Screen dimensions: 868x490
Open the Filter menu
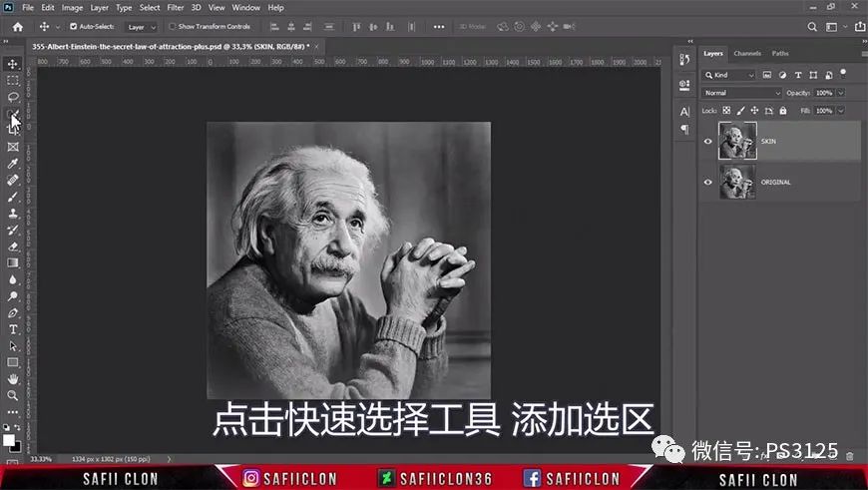[176, 8]
